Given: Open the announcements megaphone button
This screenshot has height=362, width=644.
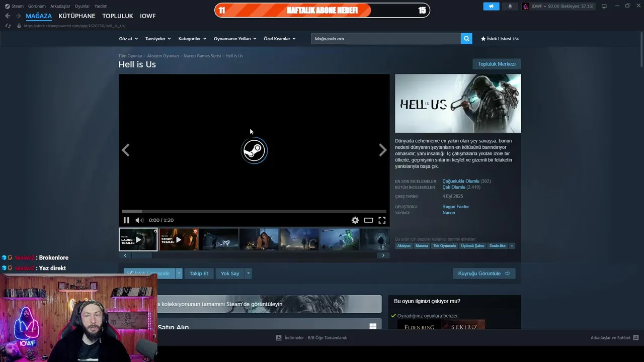Looking at the screenshot, I should point(491,6).
